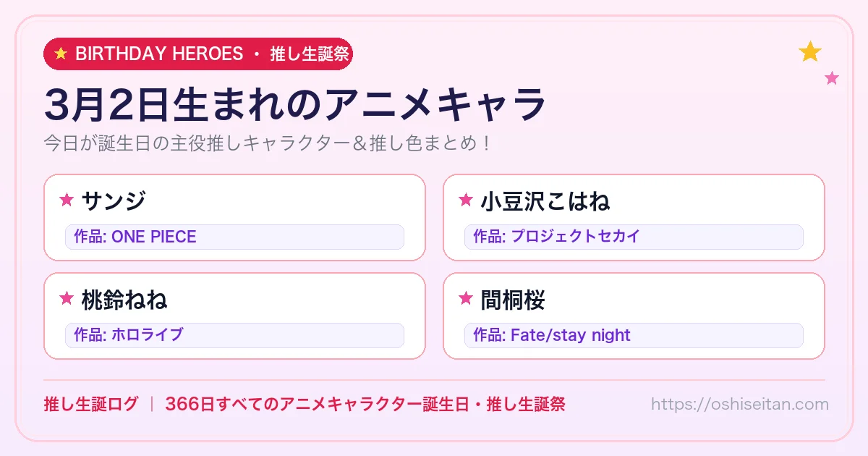
Task: Click the small pink star decoration
Action: click(x=832, y=78)
